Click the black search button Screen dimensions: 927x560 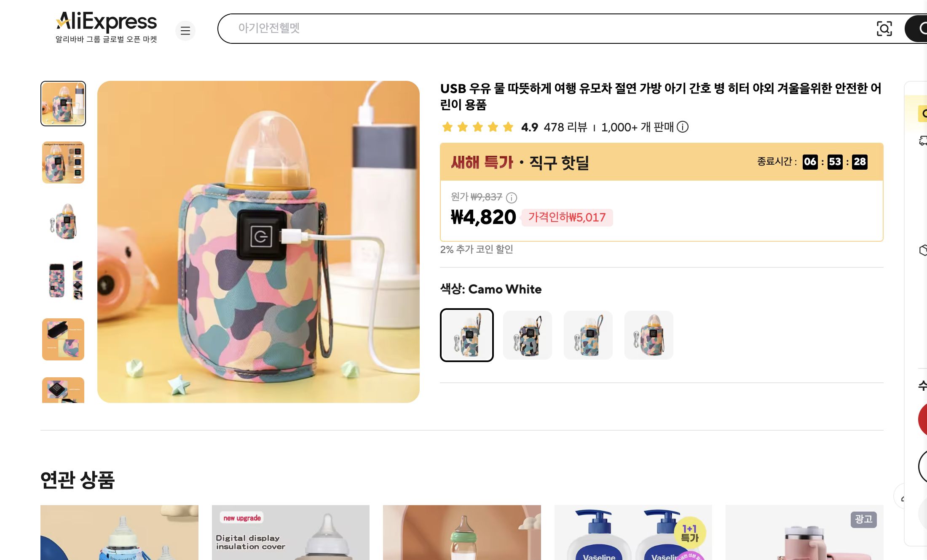[919, 29]
